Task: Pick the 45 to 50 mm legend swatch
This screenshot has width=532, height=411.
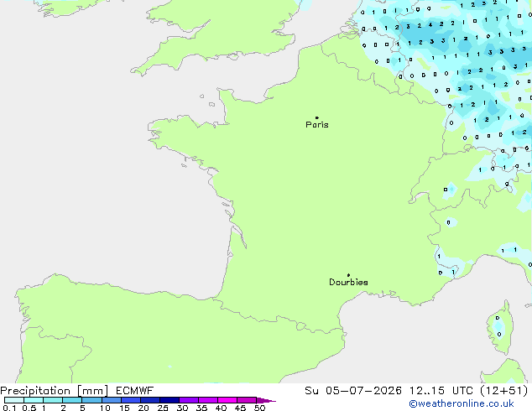Action: 247,400
